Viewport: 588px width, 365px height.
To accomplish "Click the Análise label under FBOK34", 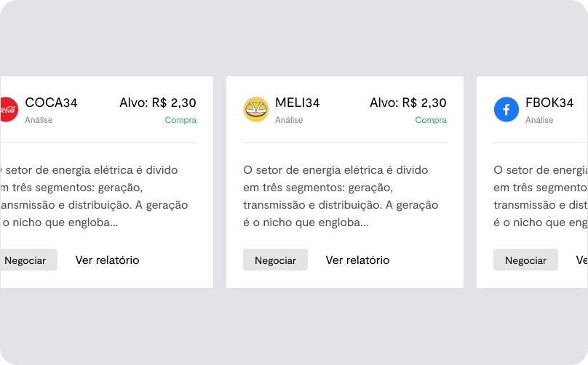I will 539,120.
